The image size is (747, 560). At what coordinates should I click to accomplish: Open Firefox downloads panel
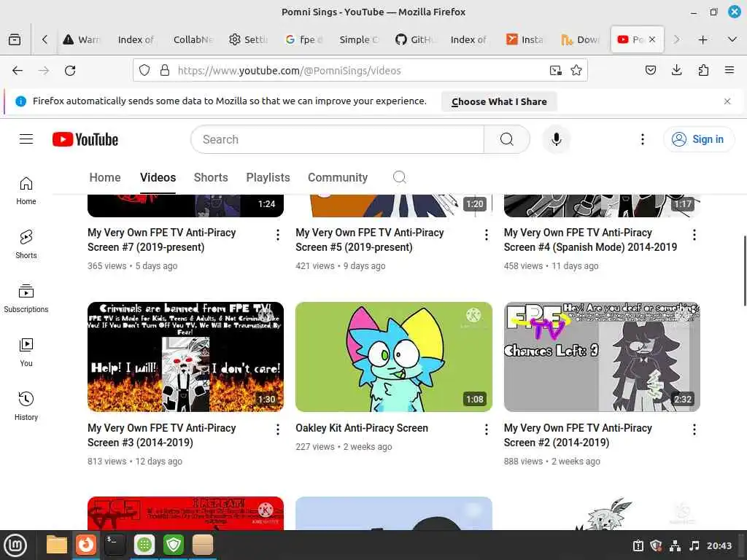(676, 71)
